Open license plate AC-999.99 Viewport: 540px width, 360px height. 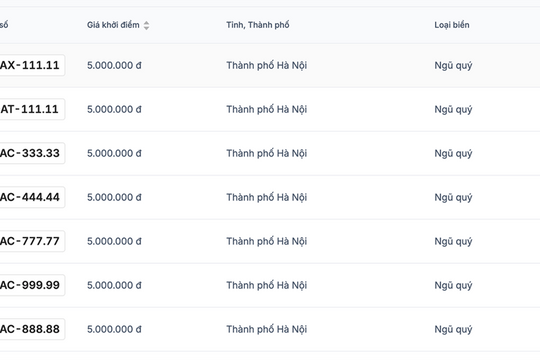click(32, 285)
